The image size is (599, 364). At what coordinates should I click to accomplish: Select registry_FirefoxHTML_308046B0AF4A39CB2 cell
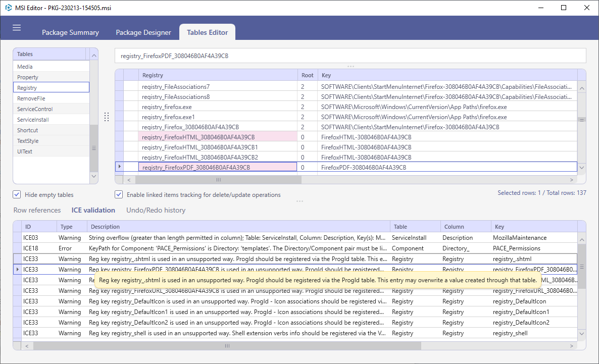coord(218,157)
